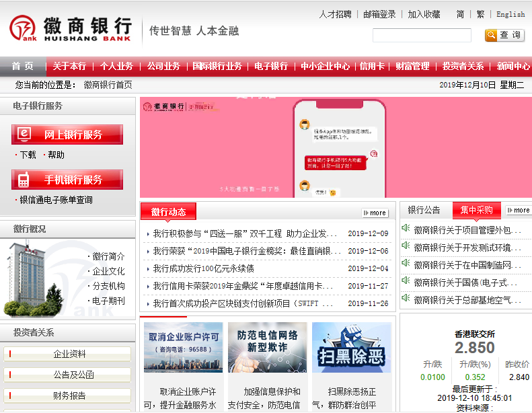Click the 财务报告 button

(x=67, y=396)
